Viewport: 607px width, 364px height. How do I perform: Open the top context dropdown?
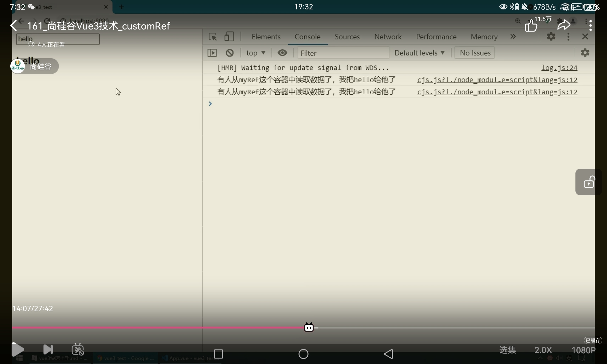[x=256, y=53]
